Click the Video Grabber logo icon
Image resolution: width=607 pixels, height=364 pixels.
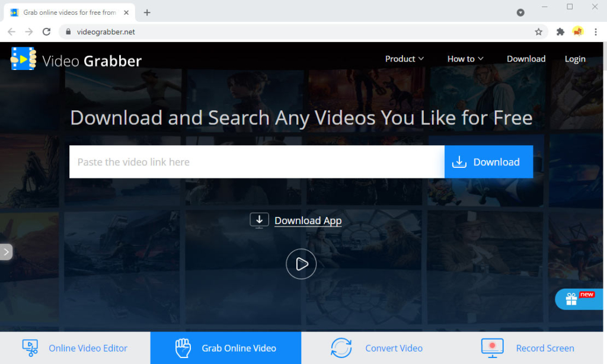coord(24,59)
